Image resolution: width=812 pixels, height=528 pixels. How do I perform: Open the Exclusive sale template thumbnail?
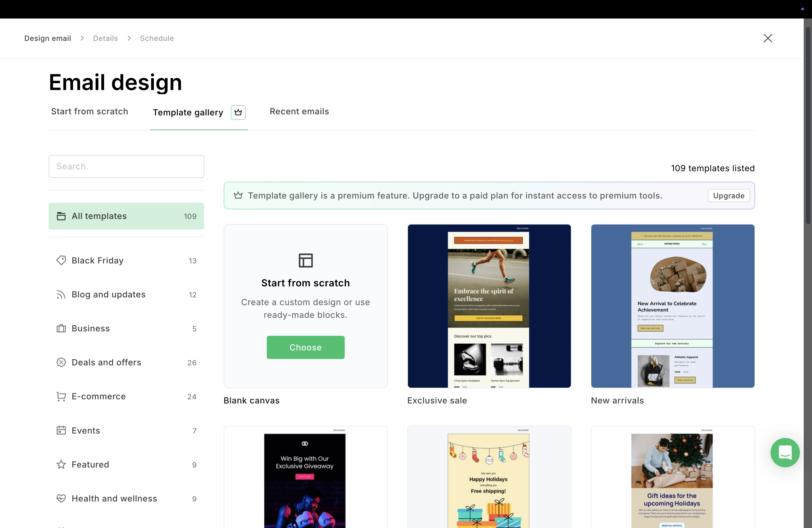(x=489, y=306)
